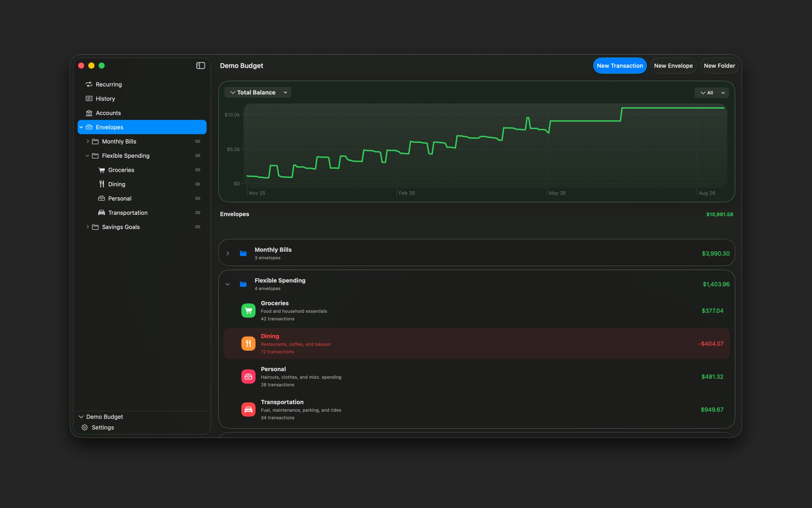The height and width of the screenshot is (508, 812).
Task: Click the reorder handle beside sidebar Monthly Bills
Action: click(x=198, y=141)
